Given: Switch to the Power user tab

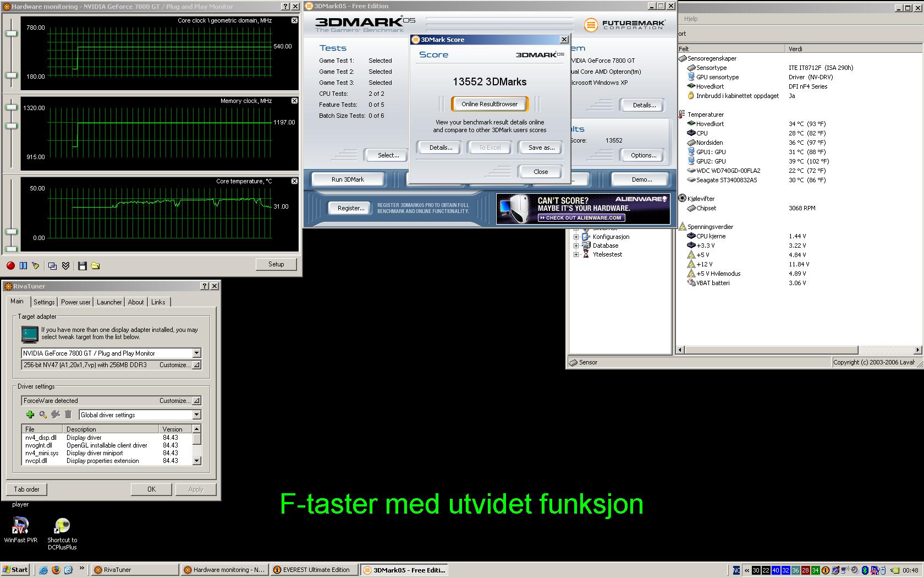Looking at the screenshot, I should click(x=76, y=302).
